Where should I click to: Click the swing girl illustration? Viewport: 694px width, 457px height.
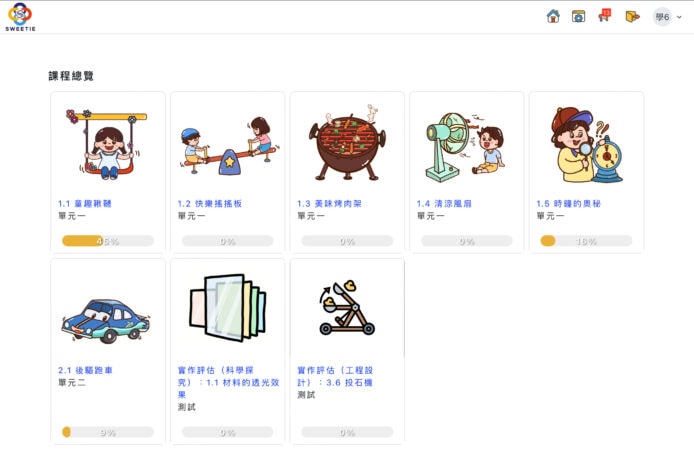coord(107,144)
